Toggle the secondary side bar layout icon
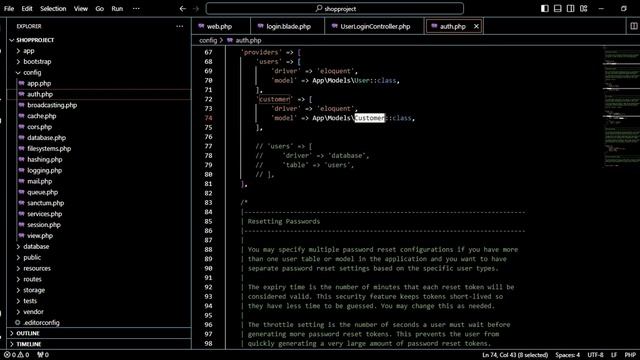The width and height of the screenshot is (640, 360). tap(571, 9)
